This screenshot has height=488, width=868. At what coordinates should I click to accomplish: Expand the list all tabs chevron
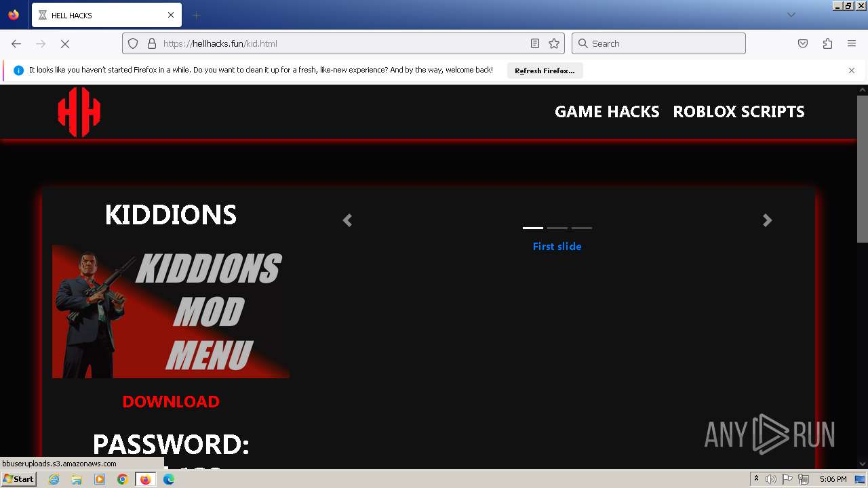pyautogui.click(x=791, y=15)
